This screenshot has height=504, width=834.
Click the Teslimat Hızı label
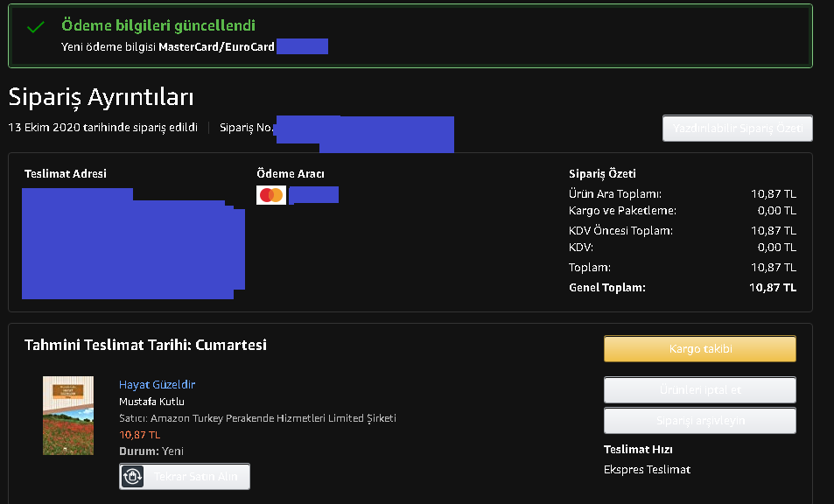(638, 450)
